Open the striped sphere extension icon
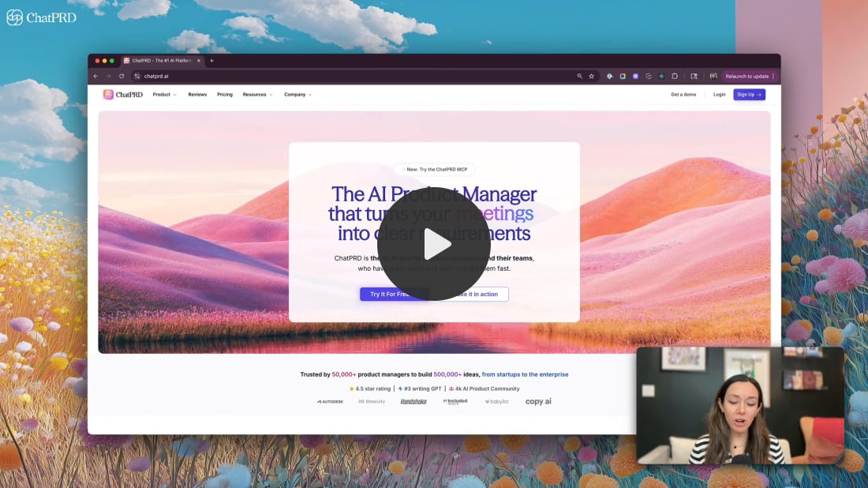 point(648,76)
